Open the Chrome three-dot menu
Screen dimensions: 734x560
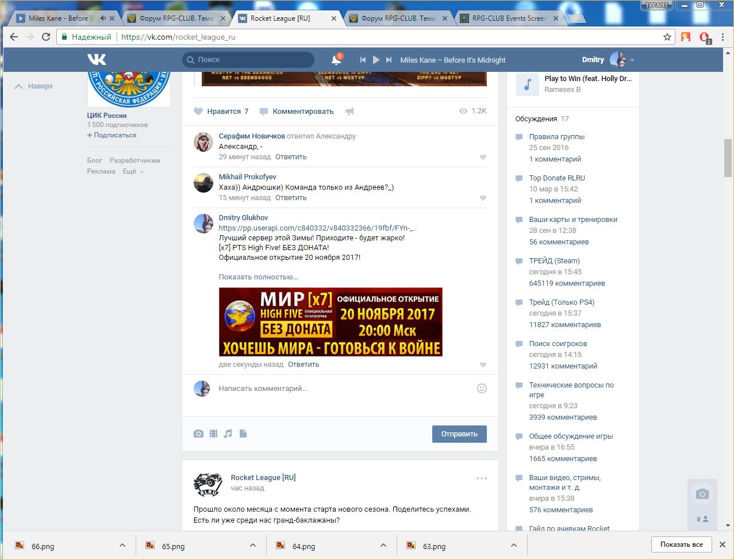[723, 37]
